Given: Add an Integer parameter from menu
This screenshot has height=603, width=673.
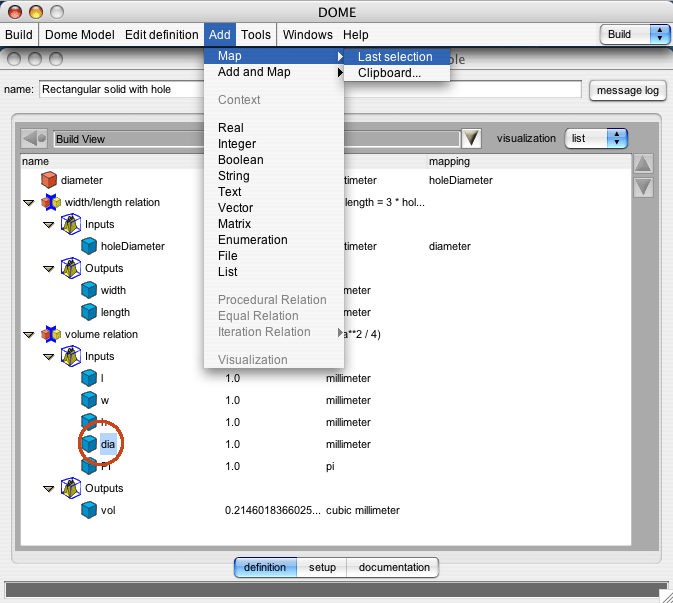Looking at the screenshot, I should [x=274, y=143].
